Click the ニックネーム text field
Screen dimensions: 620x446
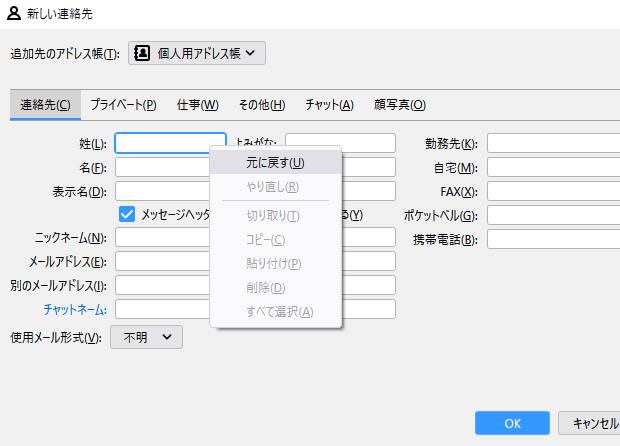(x=162, y=238)
